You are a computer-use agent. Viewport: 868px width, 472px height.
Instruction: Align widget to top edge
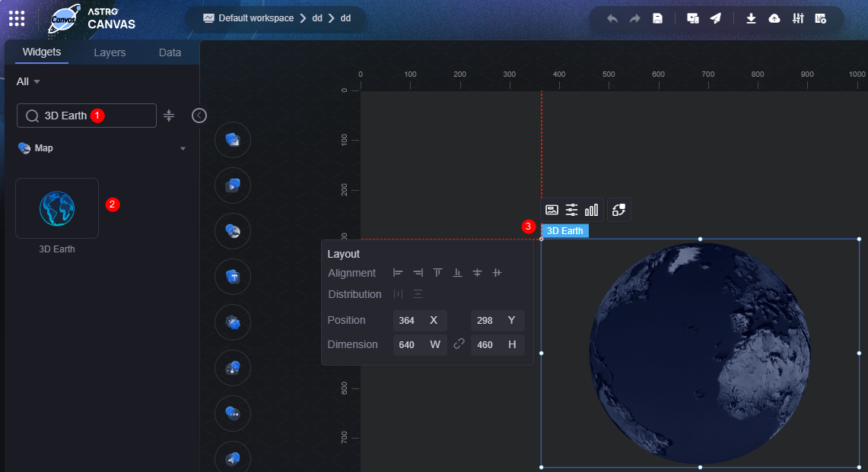437,273
